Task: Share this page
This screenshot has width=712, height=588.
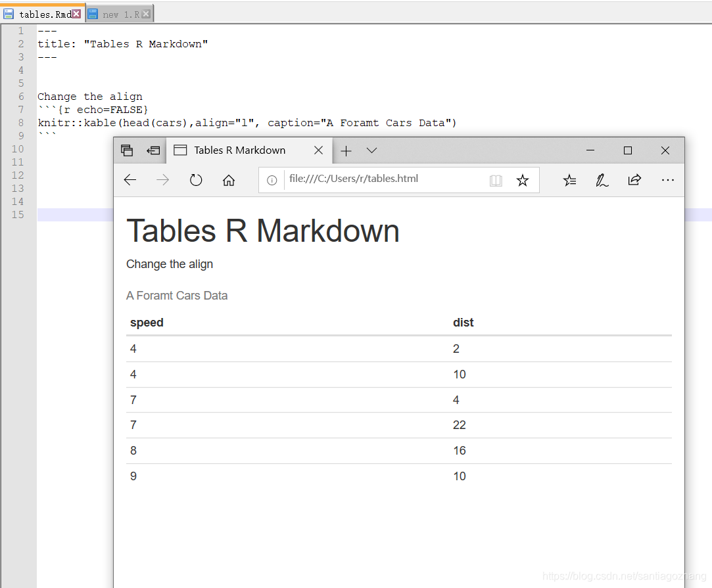Action: tap(634, 180)
